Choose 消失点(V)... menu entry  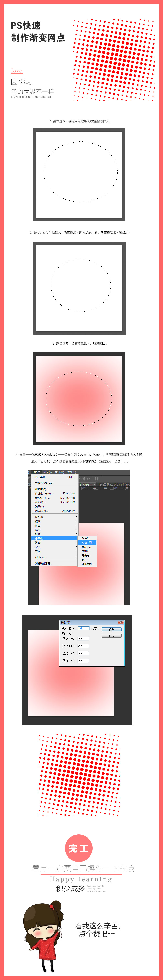(54, 511)
